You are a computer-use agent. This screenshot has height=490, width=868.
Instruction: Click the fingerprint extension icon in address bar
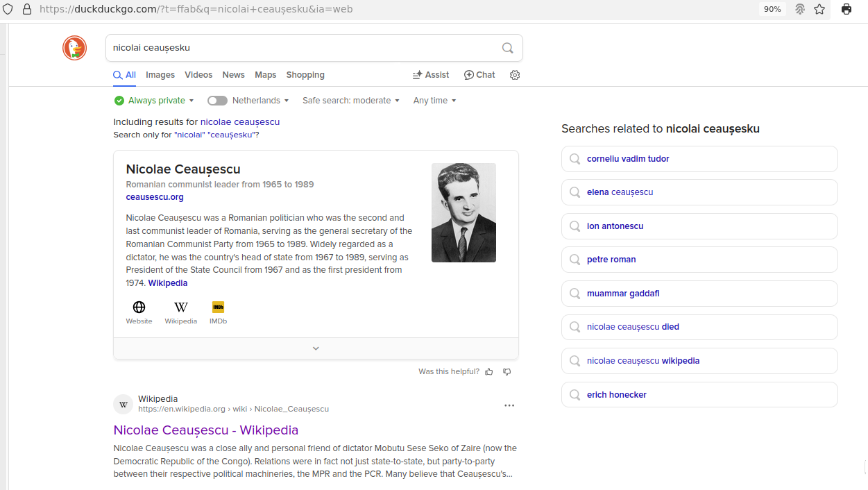(800, 9)
